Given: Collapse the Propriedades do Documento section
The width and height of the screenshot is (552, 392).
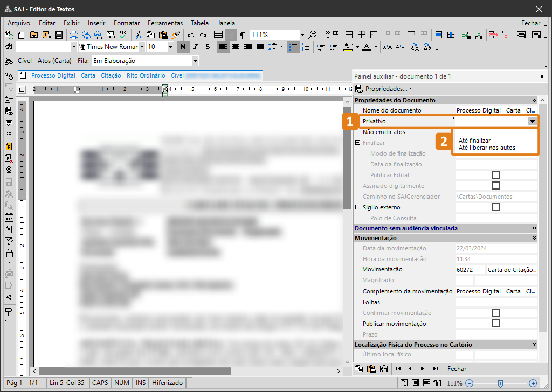Looking at the screenshot, I should tap(534, 100).
